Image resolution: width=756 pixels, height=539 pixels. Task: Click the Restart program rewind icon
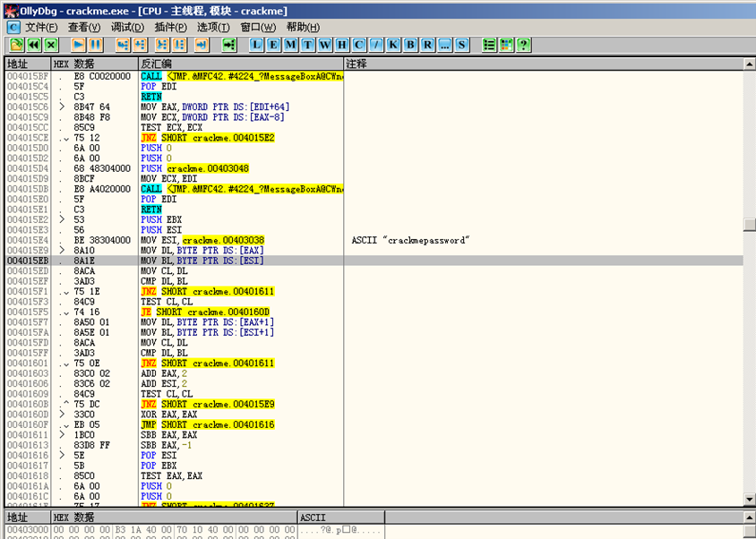[33, 44]
